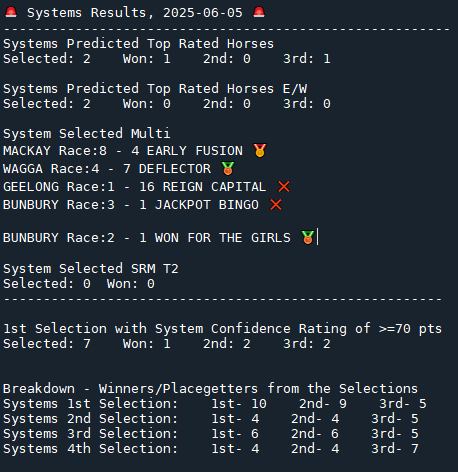Click 'Systems 4th Selection:' row label
Image resolution: width=458 pixels, height=472 pixels.
91,449
